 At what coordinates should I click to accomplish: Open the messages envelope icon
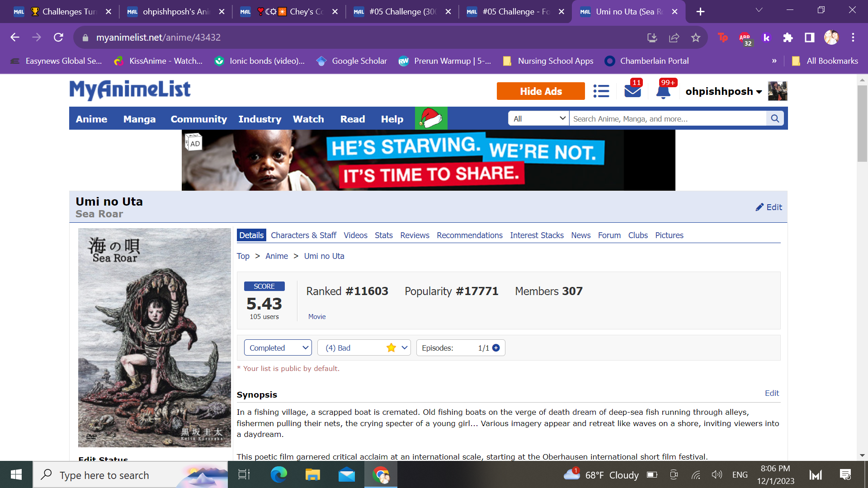click(x=632, y=91)
